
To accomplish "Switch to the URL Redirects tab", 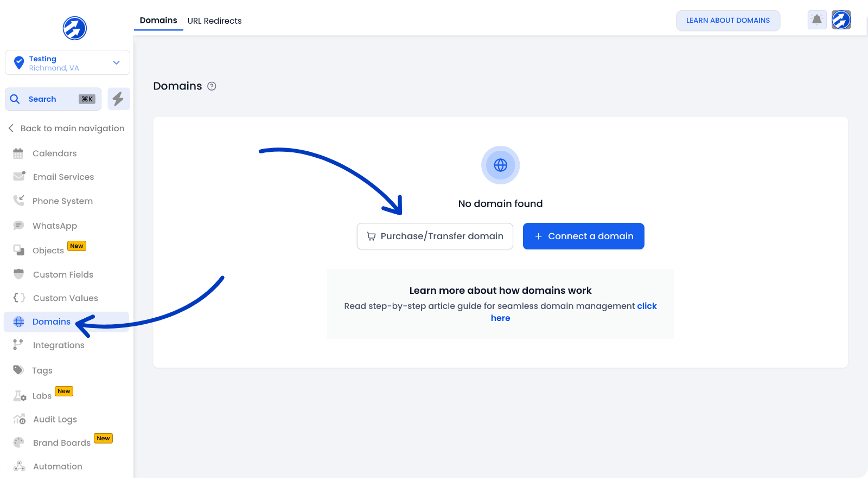I will coord(214,21).
